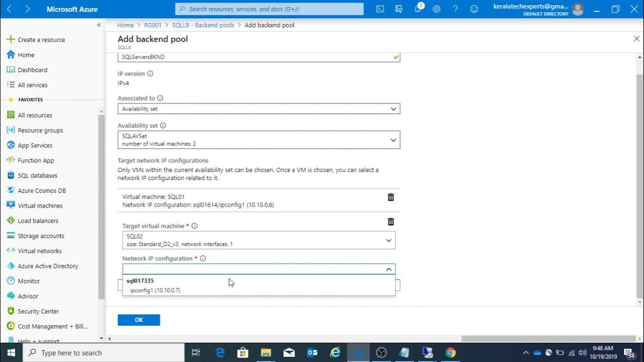
Task: Go to RG001 breadcrumb link
Action: click(x=153, y=25)
